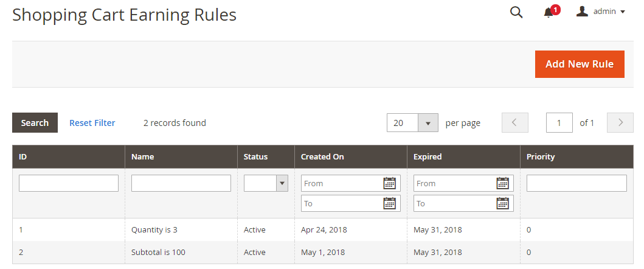Viewport: 644px width, 269px height.
Task: Sort by the Name column header
Action: [x=143, y=156]
